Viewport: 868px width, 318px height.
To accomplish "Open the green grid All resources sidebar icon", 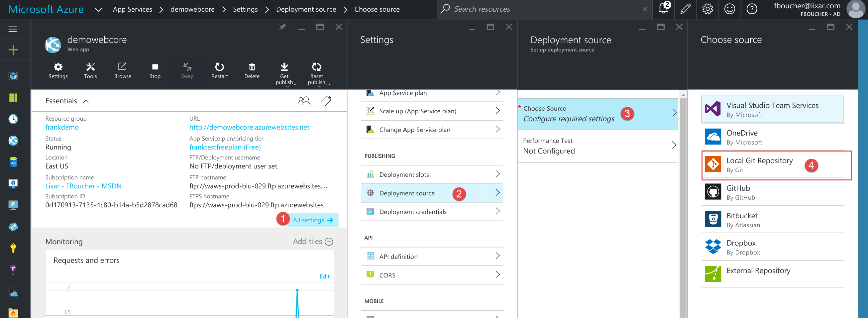I will point(13,97).
